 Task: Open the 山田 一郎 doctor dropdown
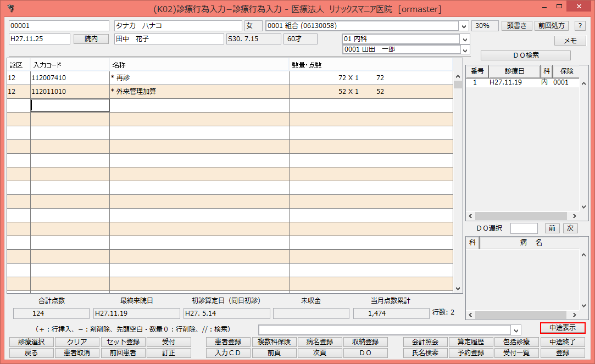[x=464, y=49]
